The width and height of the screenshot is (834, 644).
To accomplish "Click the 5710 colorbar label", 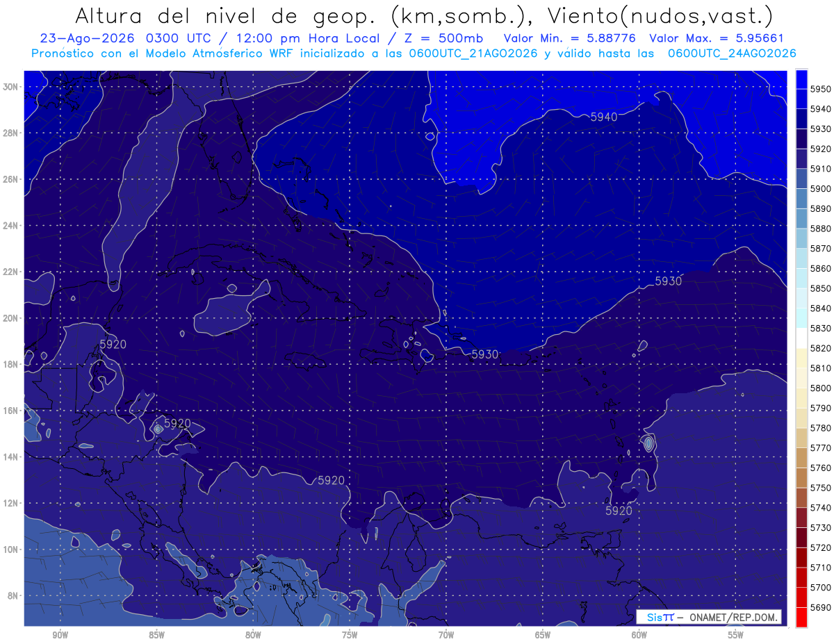I will tap(820, 568).
